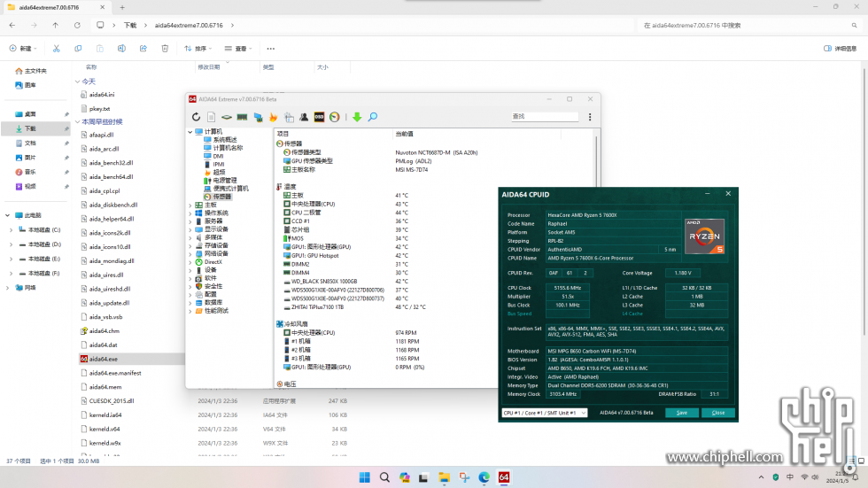Expand the 性能测试 node in AIDA64 tree
Screen dimensions: 868x488
pyautogui.click(x=190, y=311)
